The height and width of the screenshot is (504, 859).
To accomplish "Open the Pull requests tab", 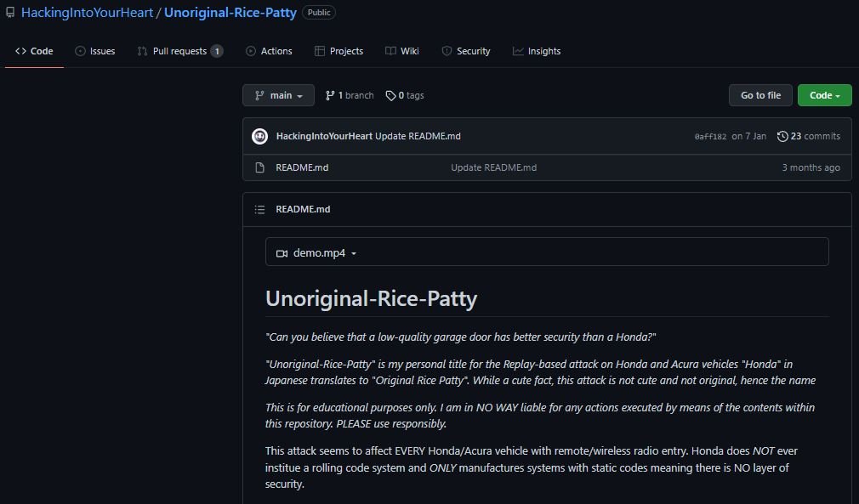I will coord(179,51).
